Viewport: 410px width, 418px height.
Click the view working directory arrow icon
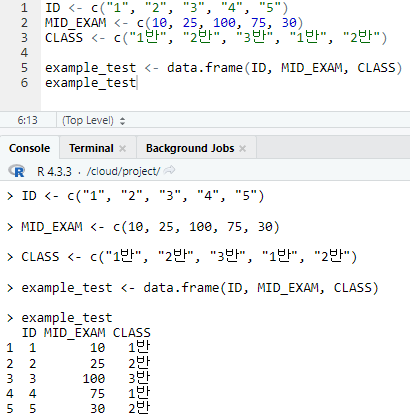tap(170, 170)
